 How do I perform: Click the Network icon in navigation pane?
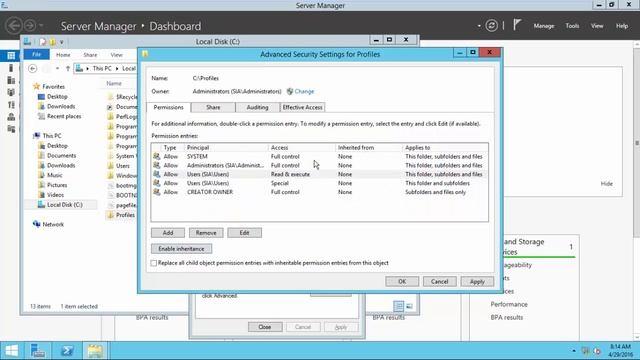point(37,224)
